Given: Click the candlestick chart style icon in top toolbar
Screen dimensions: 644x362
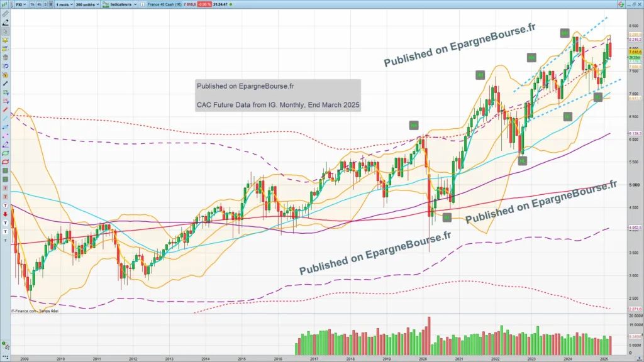Looking at the screenshot, I should click(5, 4).
